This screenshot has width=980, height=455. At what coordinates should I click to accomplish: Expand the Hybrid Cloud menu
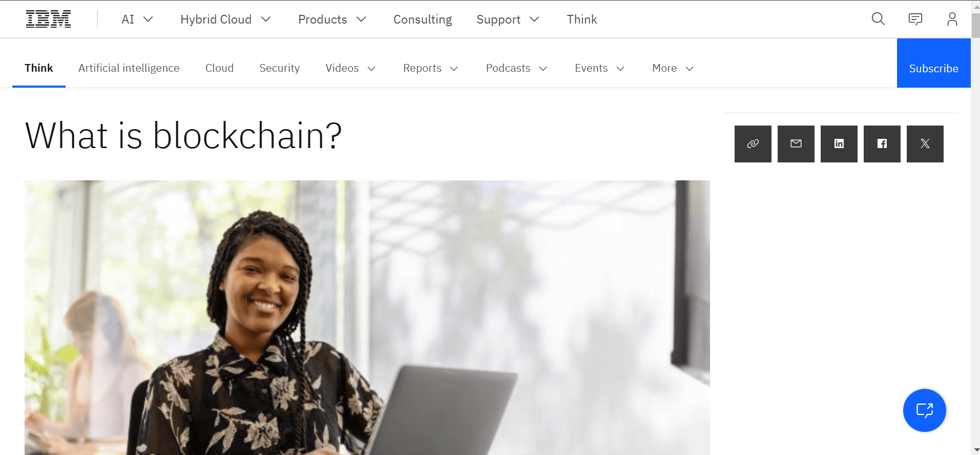coord(225,19)
